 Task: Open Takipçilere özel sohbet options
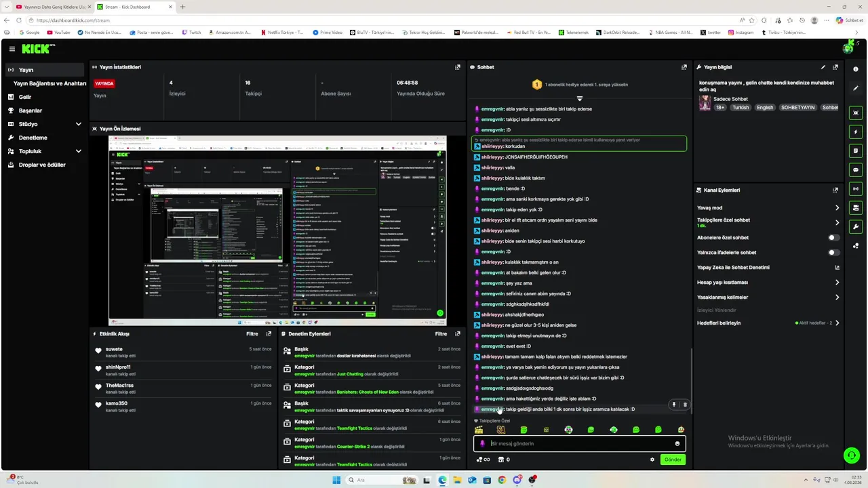tap(768, 222)
